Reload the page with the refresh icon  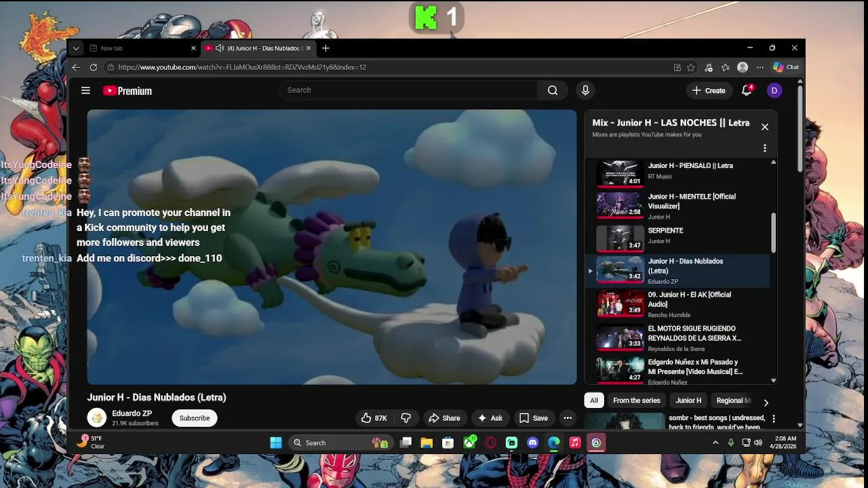coord(93,67)
